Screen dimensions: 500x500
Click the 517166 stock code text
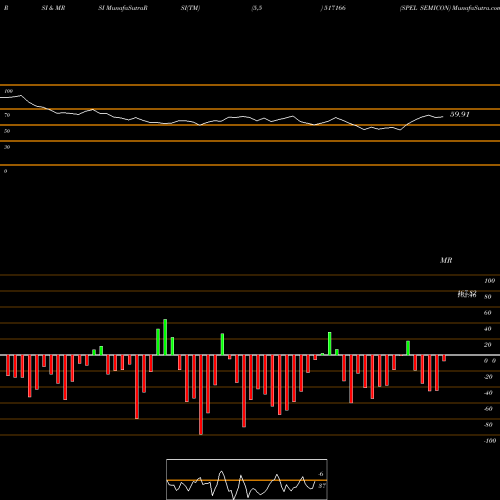coord(334,8)
